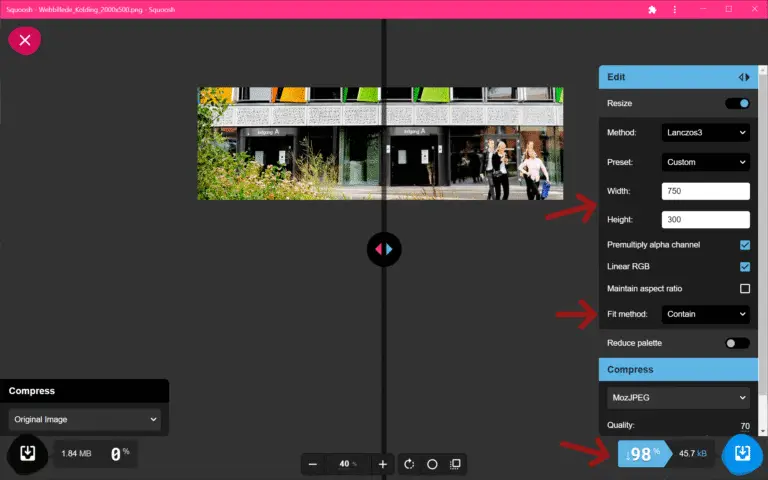Download original image with left black download icon
Image resolution: width=768 pixels, height=480 pixels.
[x=27, y=454]
